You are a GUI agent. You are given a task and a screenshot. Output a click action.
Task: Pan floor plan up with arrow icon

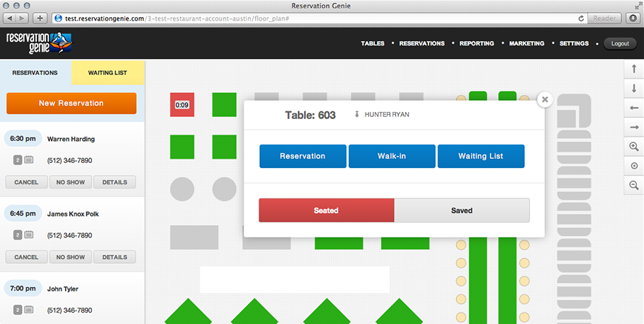pyautogui.click(x=634, y=69)
